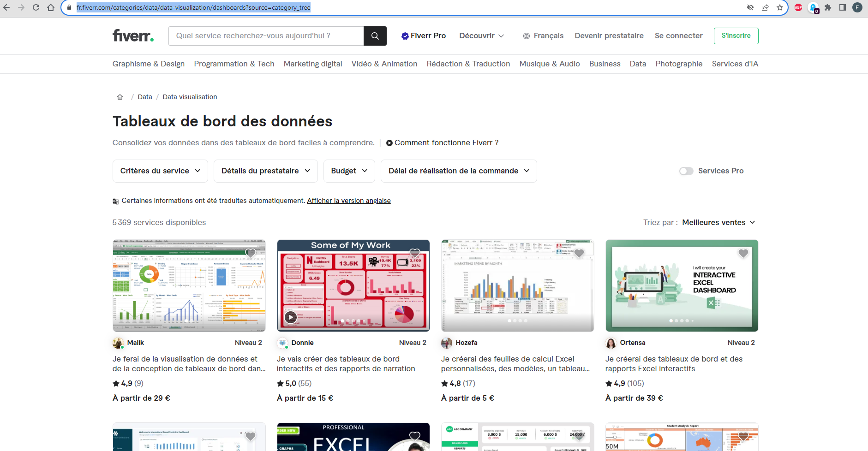Like the Professional Excel gig heart

pos(415,436)
